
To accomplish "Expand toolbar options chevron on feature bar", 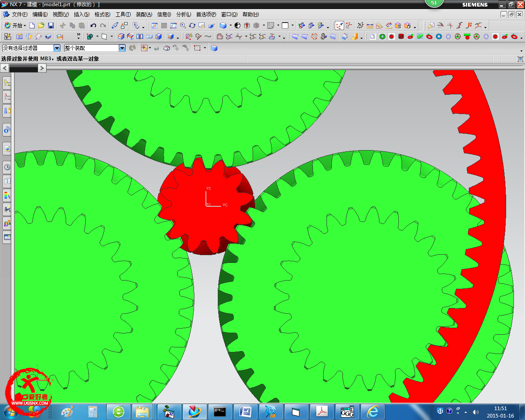I will (x=78, y=37).
